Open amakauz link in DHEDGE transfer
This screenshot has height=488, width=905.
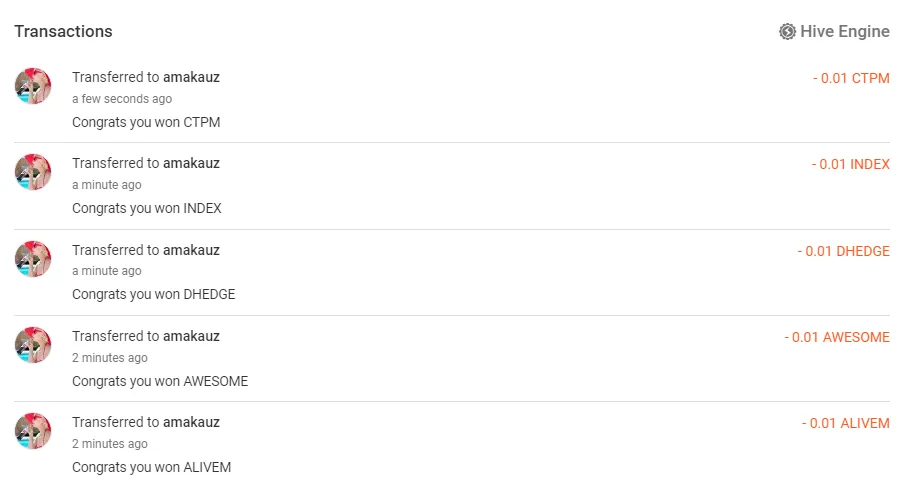[191, 250]
